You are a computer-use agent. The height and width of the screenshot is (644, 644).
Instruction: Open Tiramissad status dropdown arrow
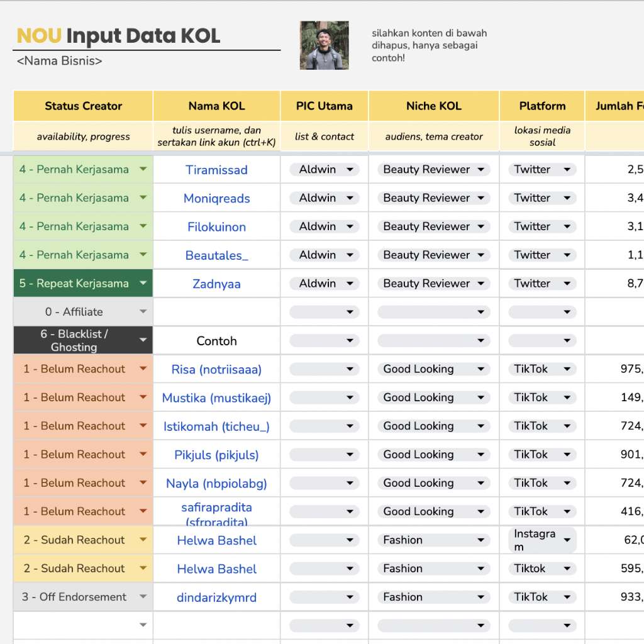point(143,169)
